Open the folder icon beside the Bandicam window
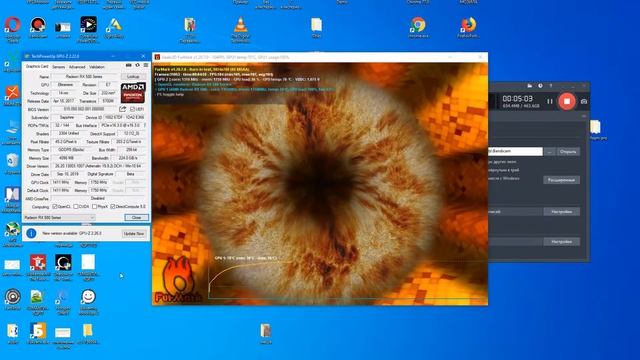The width and height of the screenshot is (640, 360). 596,127
